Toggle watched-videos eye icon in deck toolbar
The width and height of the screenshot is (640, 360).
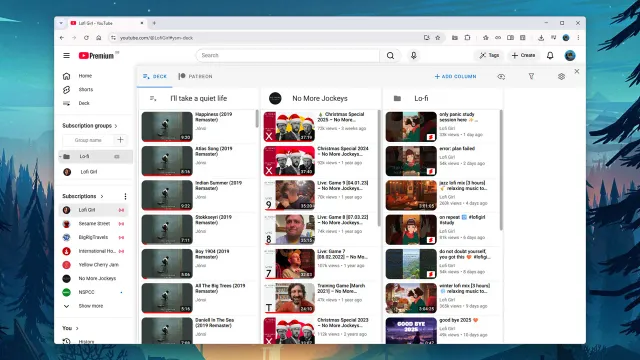[x=501, y=76]
